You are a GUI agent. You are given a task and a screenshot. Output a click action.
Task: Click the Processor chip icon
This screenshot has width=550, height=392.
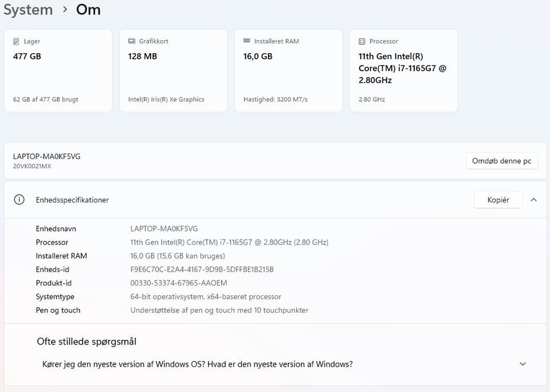(362, 42)
